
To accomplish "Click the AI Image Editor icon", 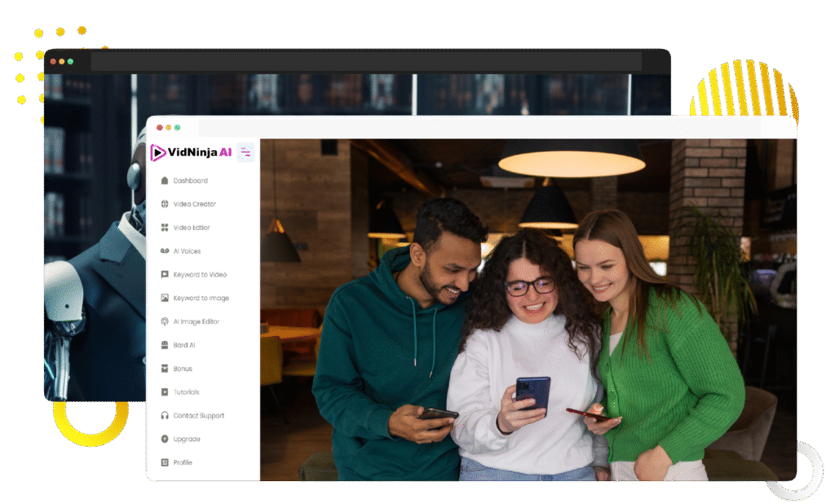I will click(x=165, y=322).
